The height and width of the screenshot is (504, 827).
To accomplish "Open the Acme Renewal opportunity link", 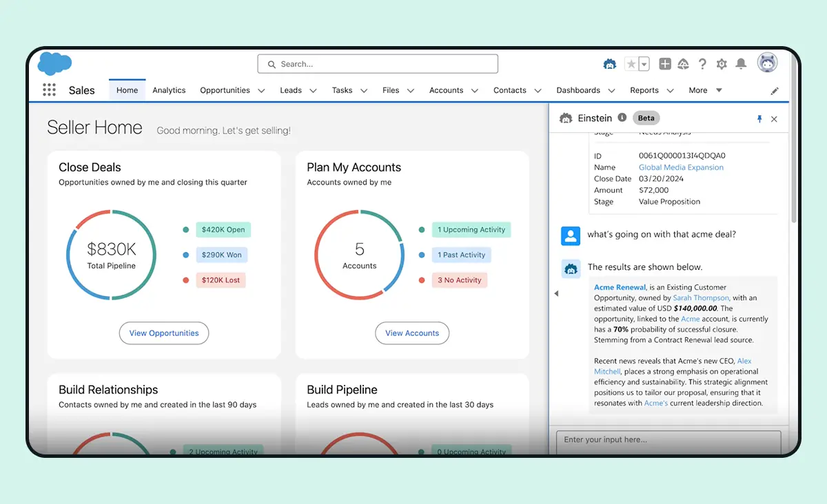I will 620,287.
